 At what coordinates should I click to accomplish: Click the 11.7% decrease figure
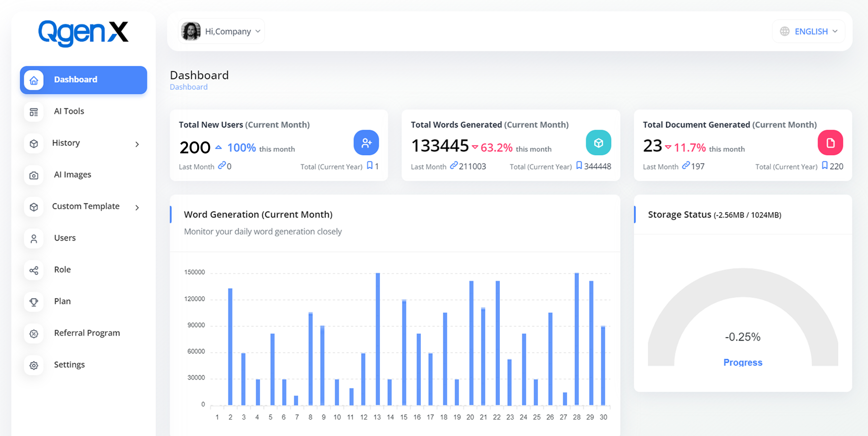pos(690,148)
